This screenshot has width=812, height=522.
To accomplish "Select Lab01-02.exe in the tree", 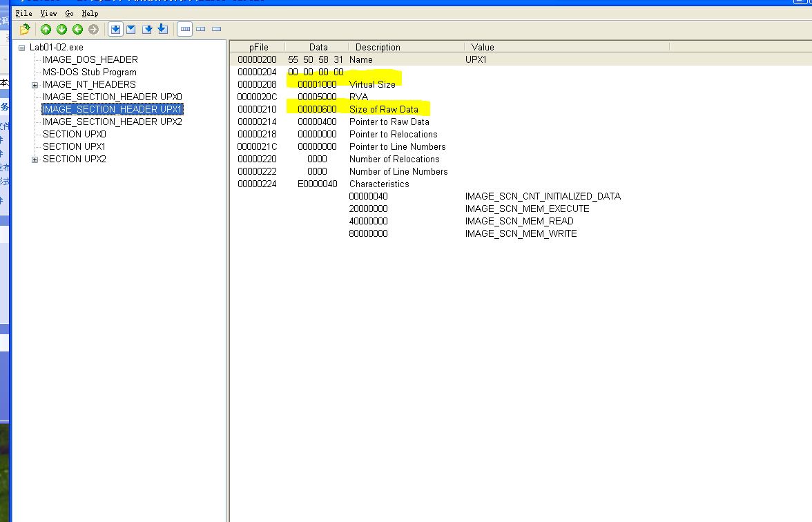I will coord(57,47).
